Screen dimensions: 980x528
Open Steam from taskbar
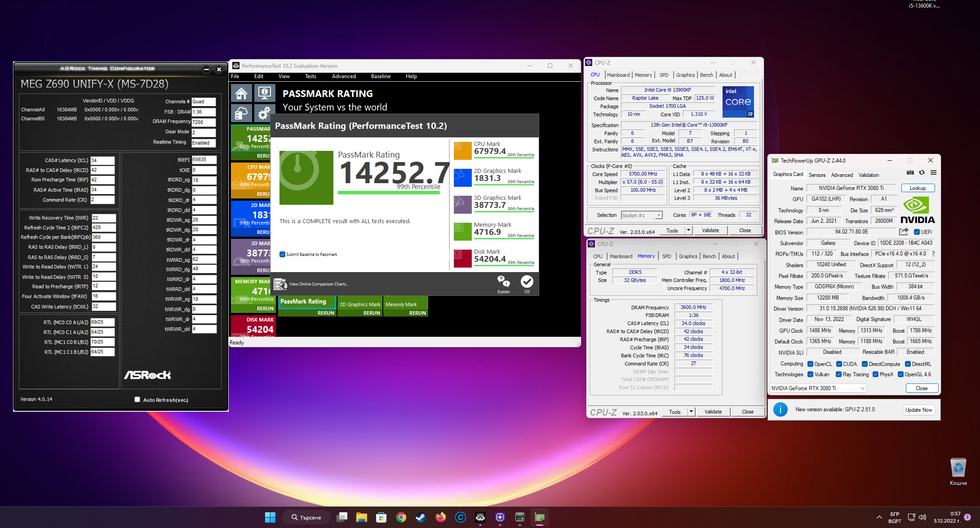pyautogui.click(x=421, y=517)
